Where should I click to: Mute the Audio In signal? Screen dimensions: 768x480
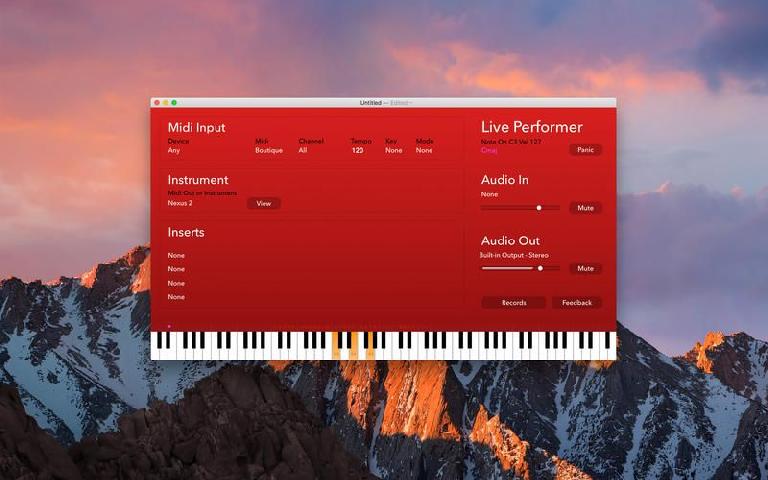(x=585, y=208)
